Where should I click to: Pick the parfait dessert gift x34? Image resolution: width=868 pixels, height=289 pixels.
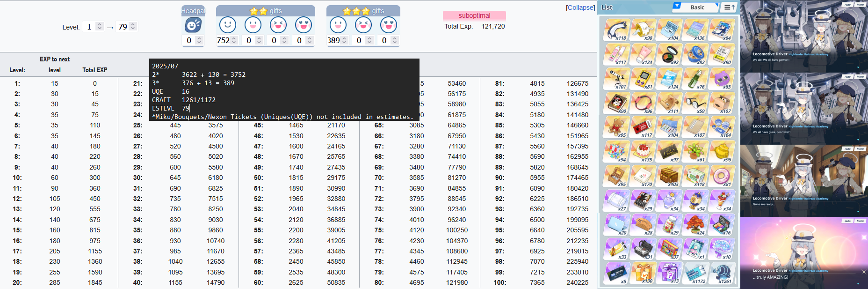pyautogui.click(x=722, y=200)
